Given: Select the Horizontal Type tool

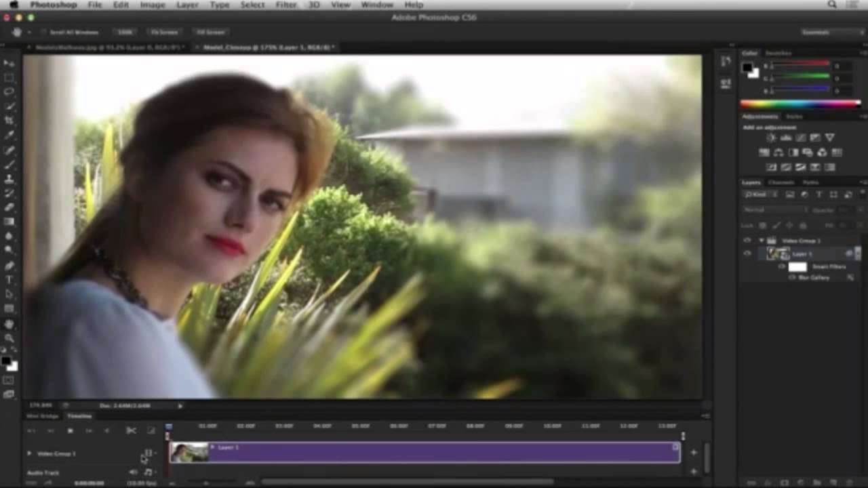Looking at the screenshot, I should (9, 279).
